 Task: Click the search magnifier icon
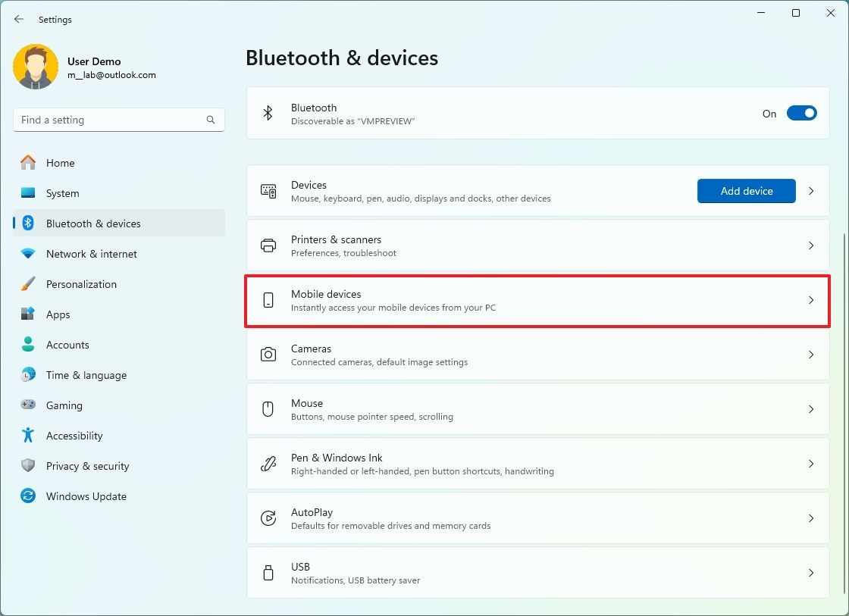[x=211, y=120]
